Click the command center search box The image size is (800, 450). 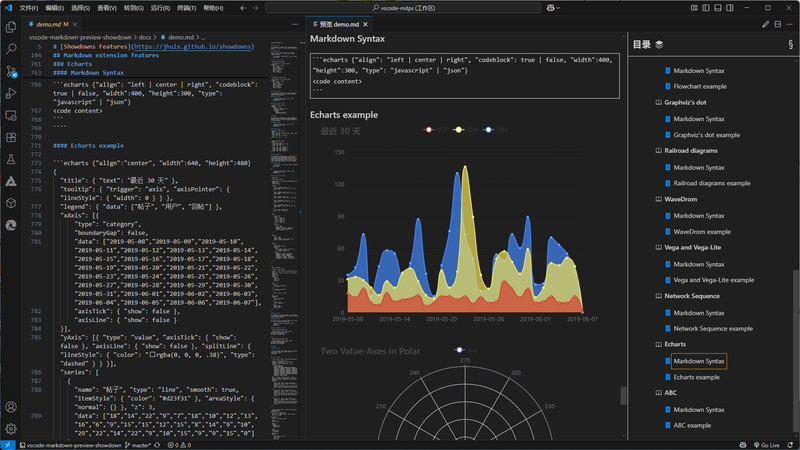pyautogui.click(x=403, y=8)
